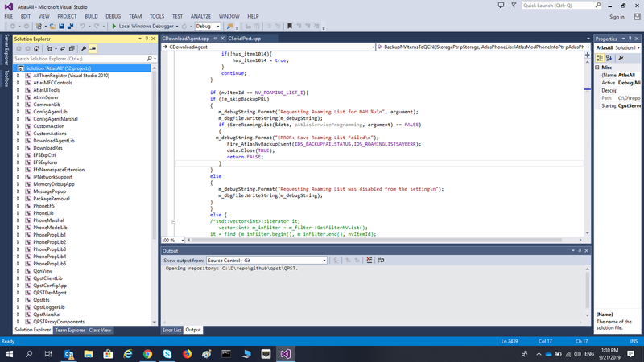This screenshot has height=362, width=644.
Task: Open Chrome from Windows taskbar
Action: pos(147,354)
